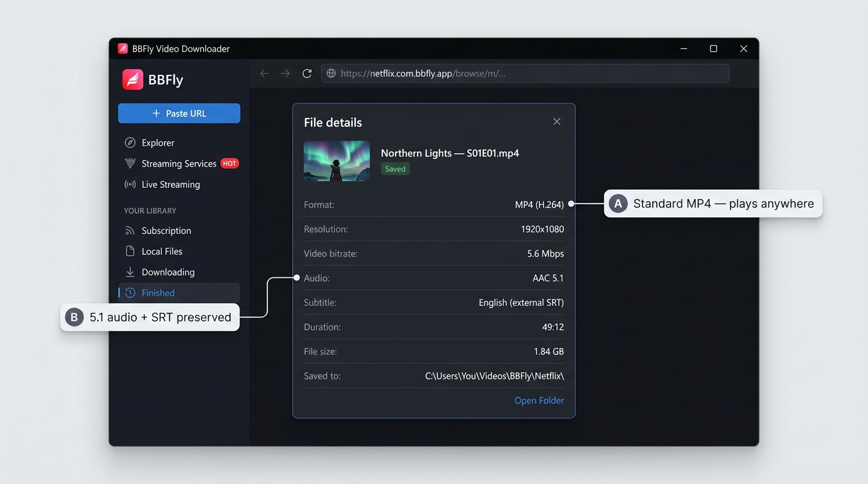Click the Saved to: label
Image resolution: width=868 pixels, height=484 pixels.
(x=322, y=376)
